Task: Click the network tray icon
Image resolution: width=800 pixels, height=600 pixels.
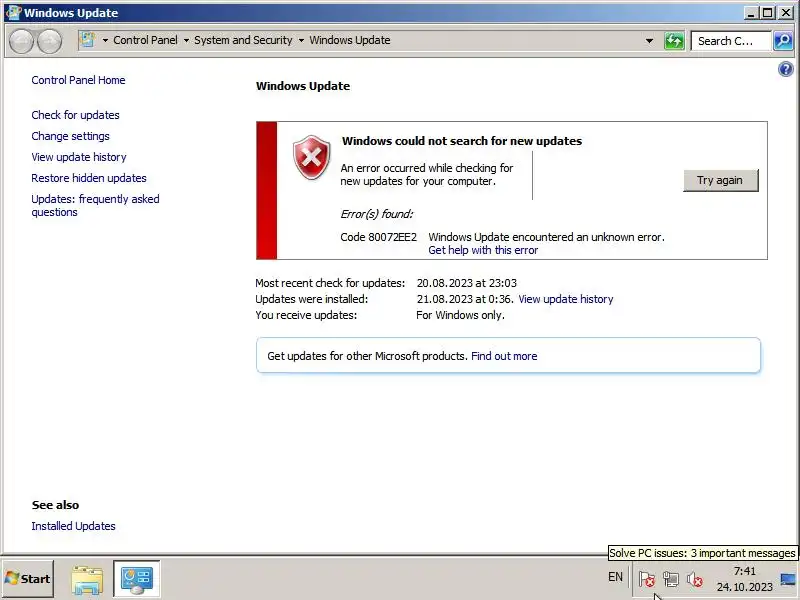Action: pos(671,579)
